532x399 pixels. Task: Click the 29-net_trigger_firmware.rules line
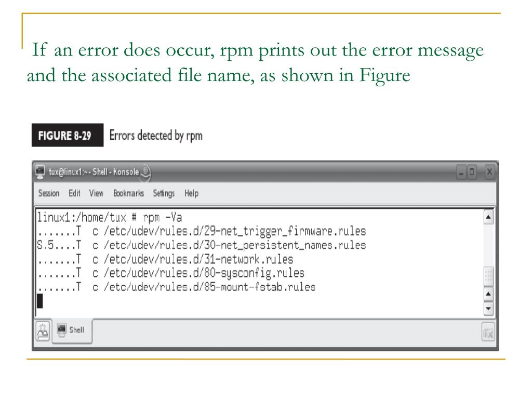[202, 231]
